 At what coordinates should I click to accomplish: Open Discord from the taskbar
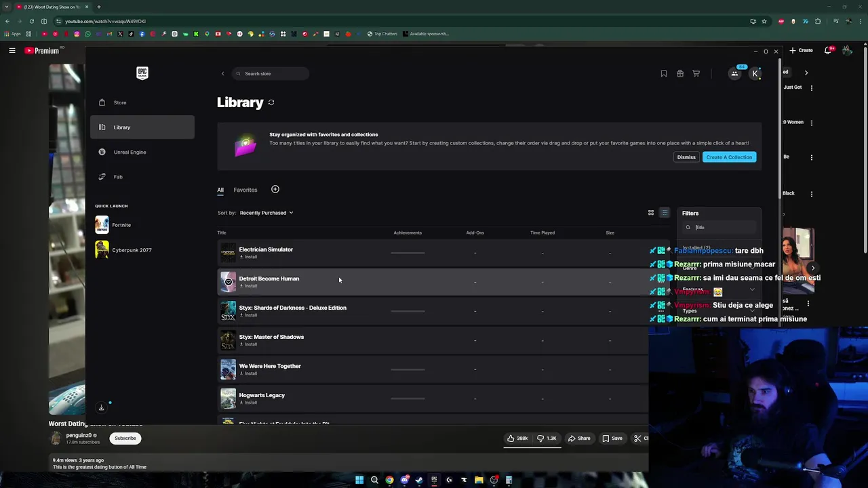405,481
